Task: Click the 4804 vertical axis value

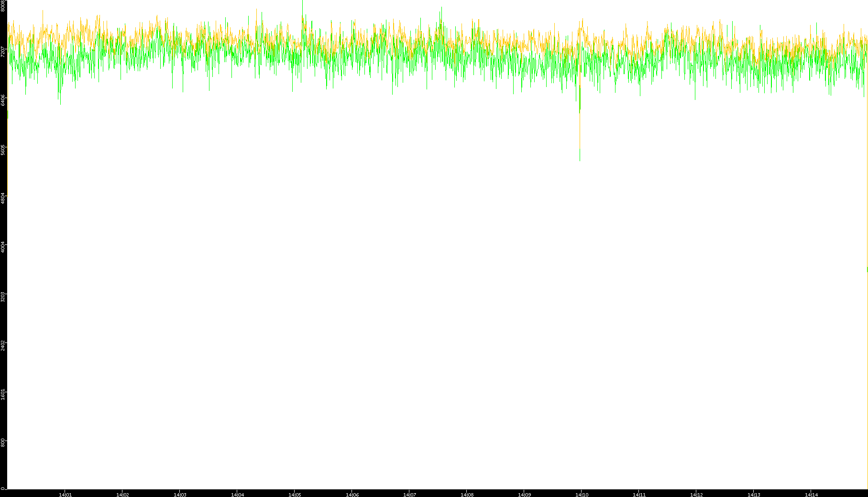Action: (3, 198)
